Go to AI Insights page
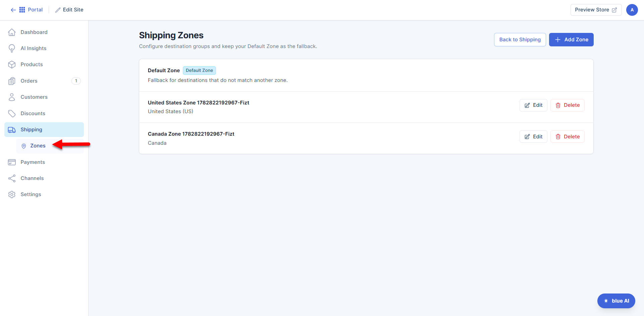The height and width of the screenshot is (316, 644). pyautogui.click(x=44, y=48)
